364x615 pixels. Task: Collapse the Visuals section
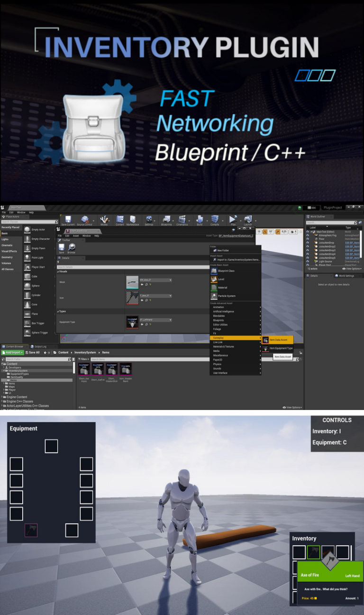point(58,272)
